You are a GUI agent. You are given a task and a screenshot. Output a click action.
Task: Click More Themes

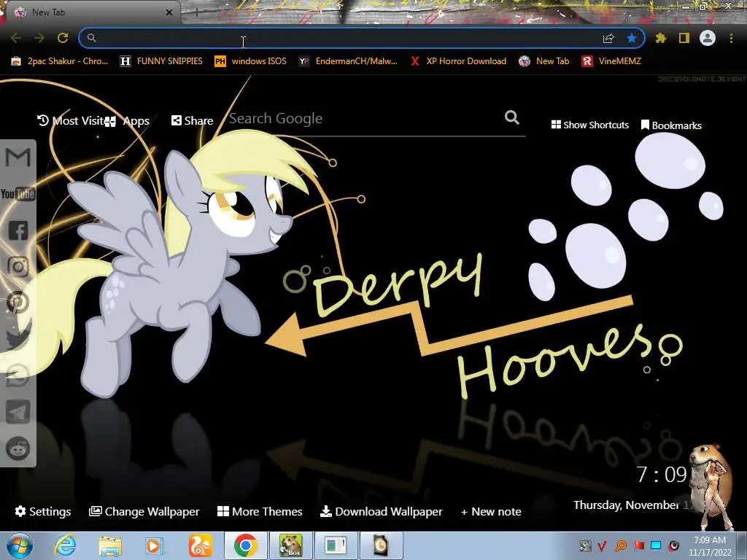pos(260,511)
